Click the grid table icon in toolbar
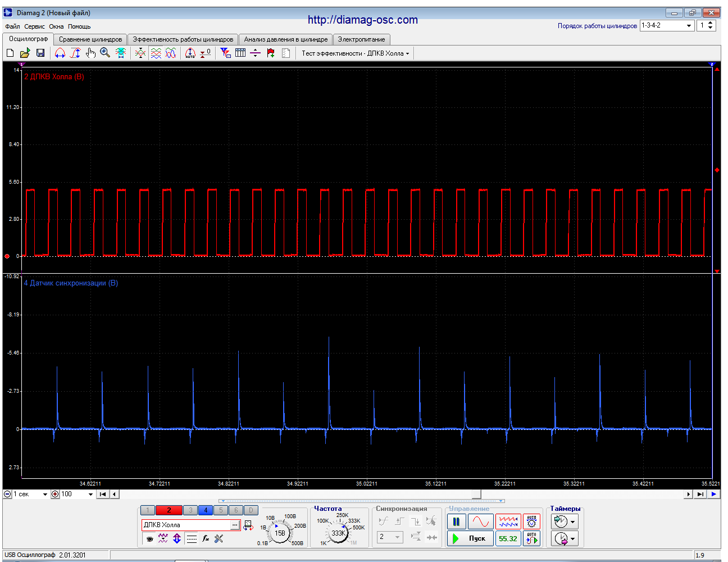The height and width of the screenshot is (562, 728). click(240, 53)
